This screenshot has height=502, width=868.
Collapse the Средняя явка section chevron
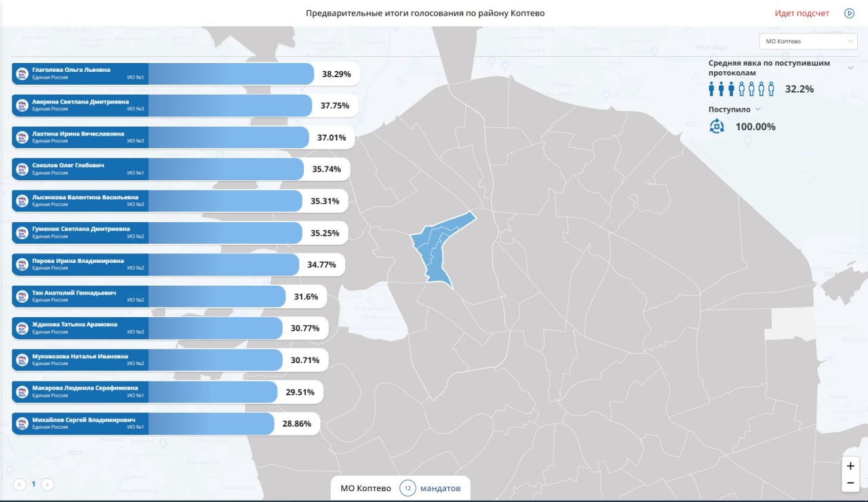coord(850,67)
